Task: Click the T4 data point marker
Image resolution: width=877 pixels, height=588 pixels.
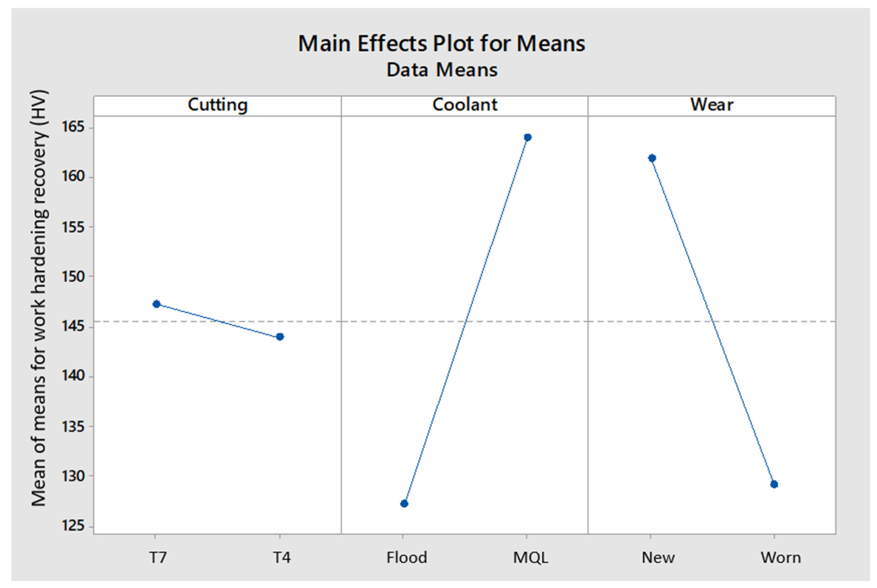Action: click(x=280, y=337)
